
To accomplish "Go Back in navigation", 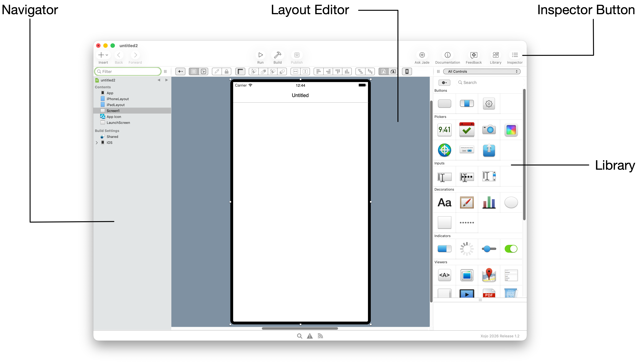I will point(119,55).
